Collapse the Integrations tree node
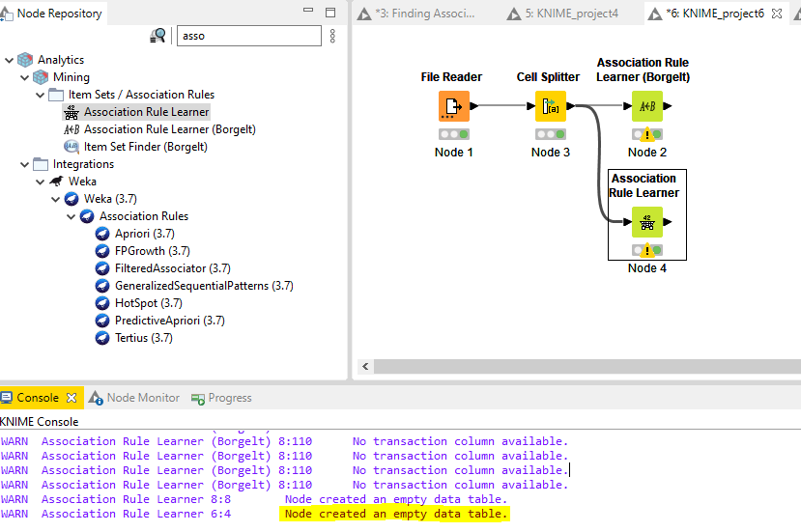This screenshot has height=532, width=801. point(24,164)
